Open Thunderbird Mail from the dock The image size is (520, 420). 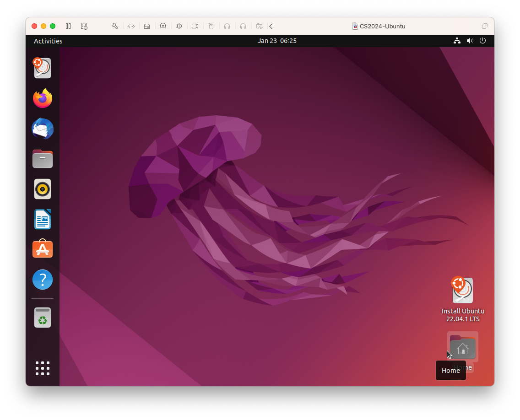(x=43, y=129)
